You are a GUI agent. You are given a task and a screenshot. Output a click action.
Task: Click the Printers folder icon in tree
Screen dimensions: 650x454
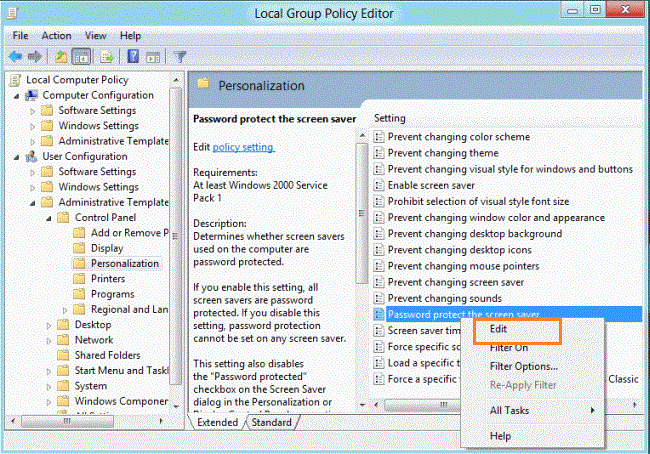pyautogui.click(x=79, y=279)
